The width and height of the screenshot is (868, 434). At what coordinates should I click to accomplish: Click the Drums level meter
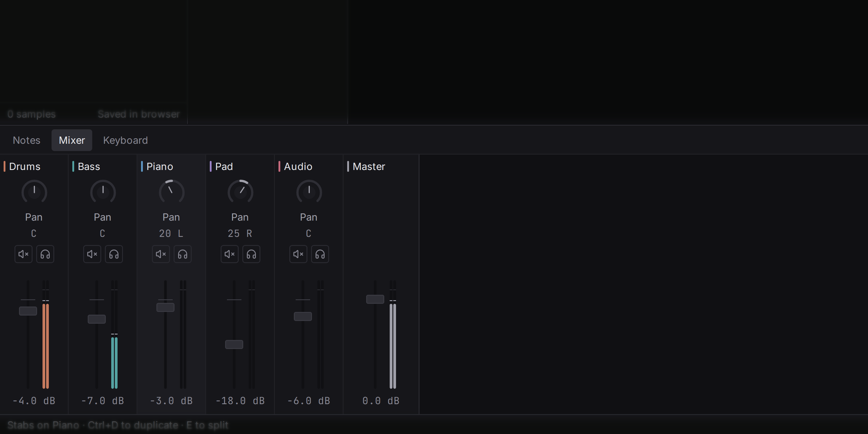(x=46, y=335)
